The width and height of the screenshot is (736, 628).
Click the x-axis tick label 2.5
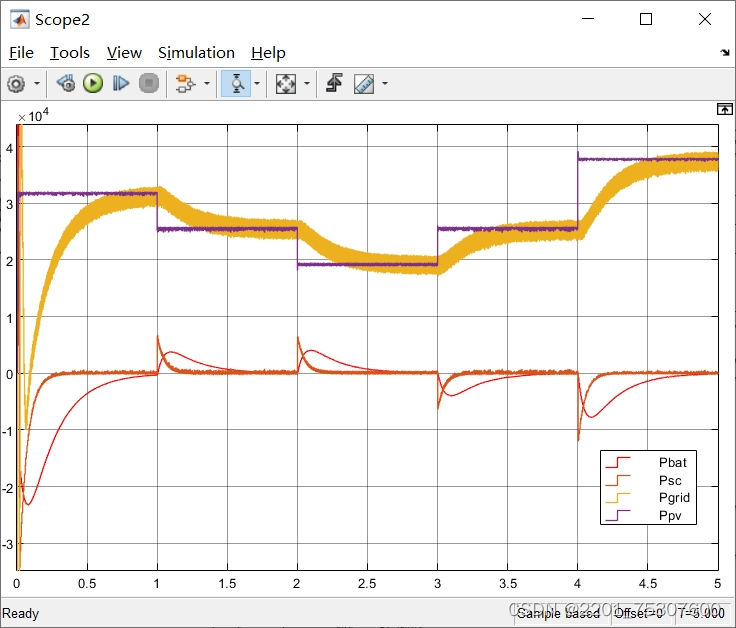(x=367, y=583)
